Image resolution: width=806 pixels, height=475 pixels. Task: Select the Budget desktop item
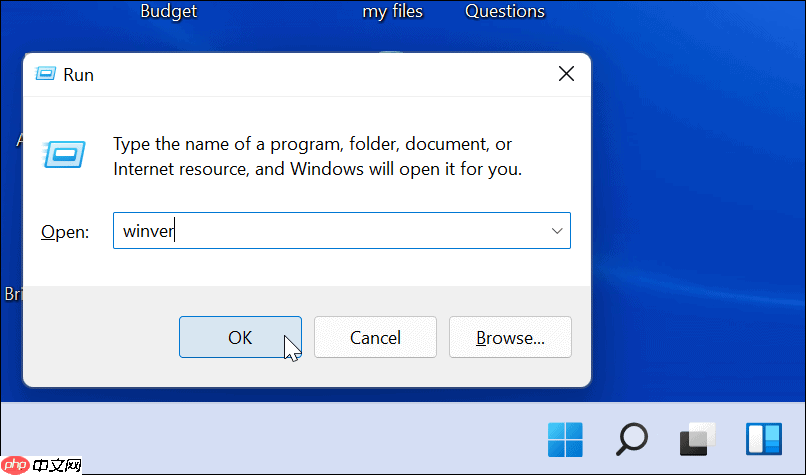coord(168,12)
